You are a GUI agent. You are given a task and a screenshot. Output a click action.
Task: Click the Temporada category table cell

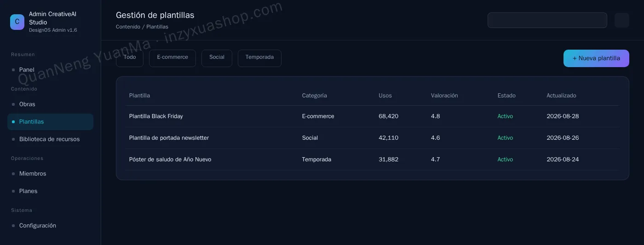pyautogui.click(x=316, y=160)
